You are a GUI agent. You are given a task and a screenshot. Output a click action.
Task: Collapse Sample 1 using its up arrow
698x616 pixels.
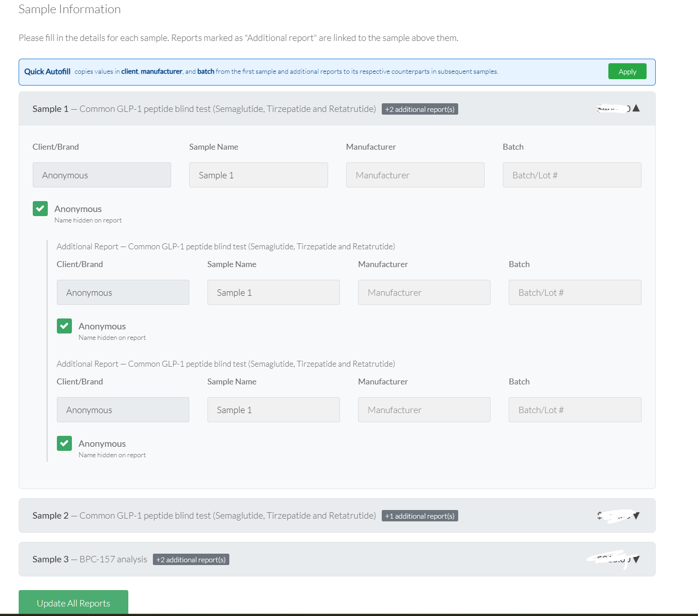[636, 108]
